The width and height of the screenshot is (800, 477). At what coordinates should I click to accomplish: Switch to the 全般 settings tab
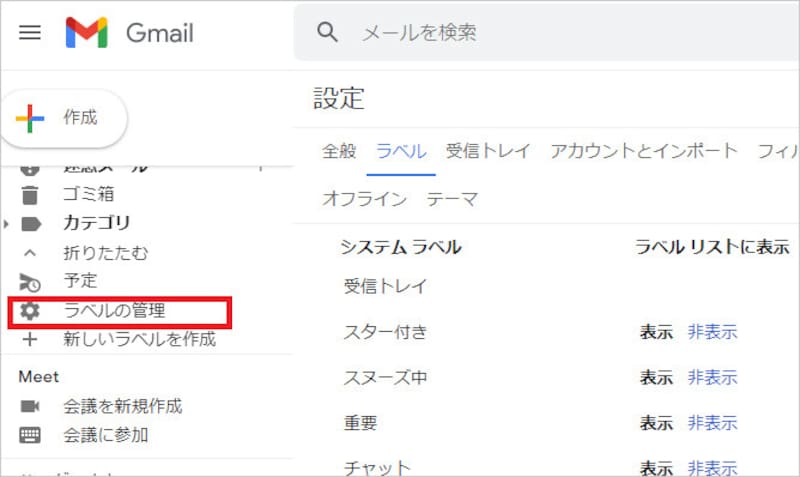point(338,152)
